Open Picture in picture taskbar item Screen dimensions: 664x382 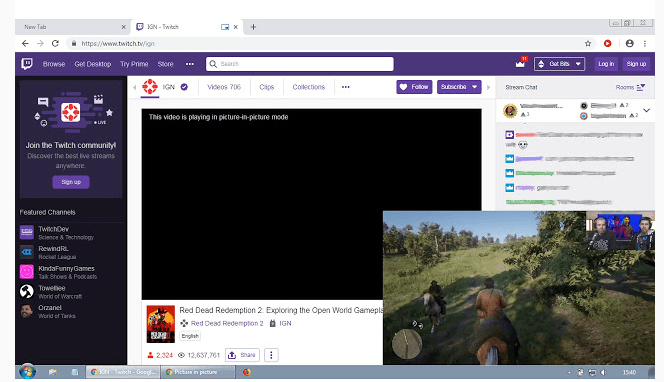click(198, 372)
